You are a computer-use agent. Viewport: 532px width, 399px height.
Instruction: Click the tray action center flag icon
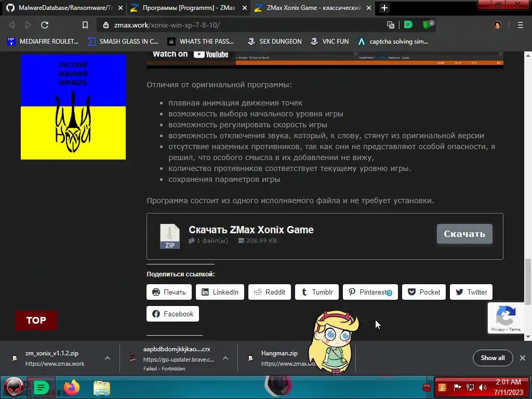(457, 387)
